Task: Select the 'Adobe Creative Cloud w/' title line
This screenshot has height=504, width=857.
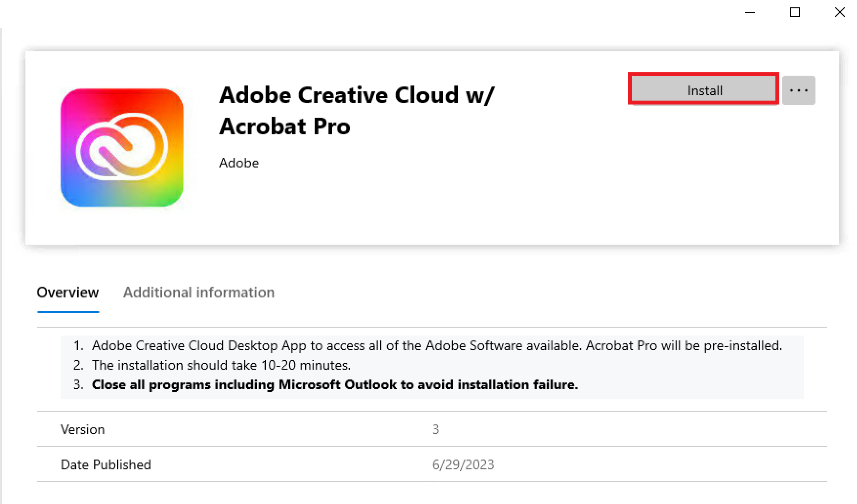Action: (357, 95)
